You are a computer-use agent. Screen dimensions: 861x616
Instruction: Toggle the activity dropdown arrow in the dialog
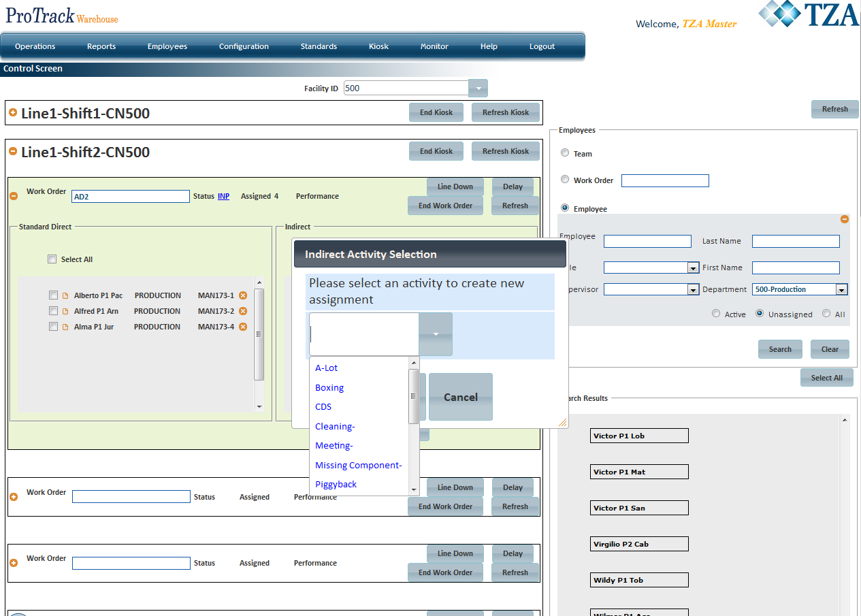click(x=436, y=334)
